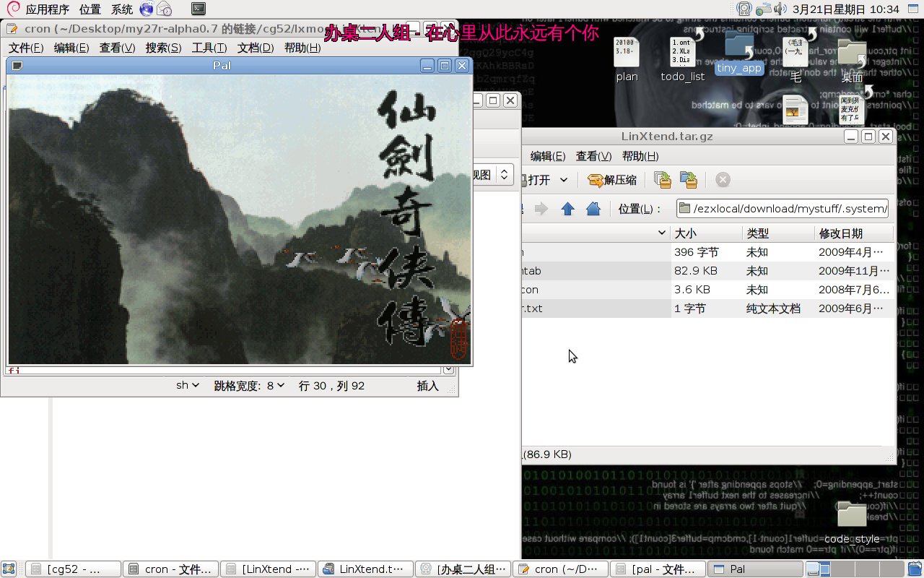The height and width of the screenshot is (578, 924).
Task: Click the add files to archive icon
Action: coord(662,180)
